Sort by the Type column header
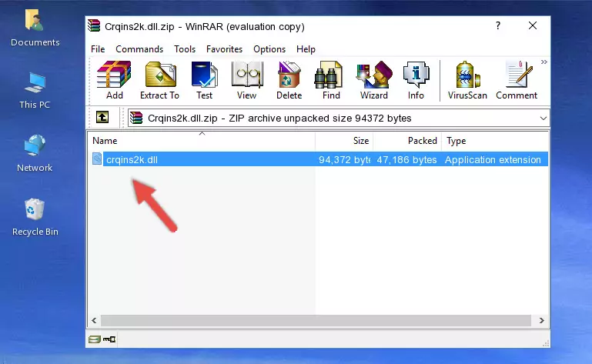Screen dimensions: 592x364 [495, 141]
